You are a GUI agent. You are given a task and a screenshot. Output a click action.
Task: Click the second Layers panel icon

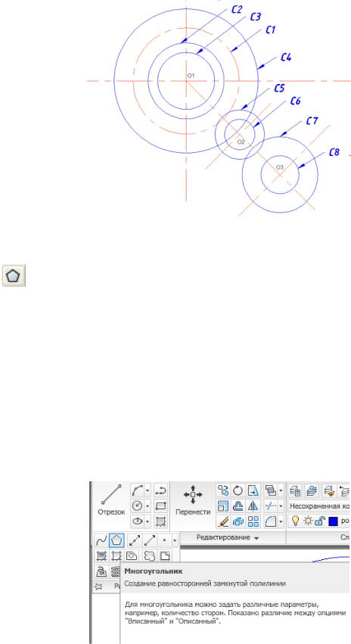click(x=311, y=490)
